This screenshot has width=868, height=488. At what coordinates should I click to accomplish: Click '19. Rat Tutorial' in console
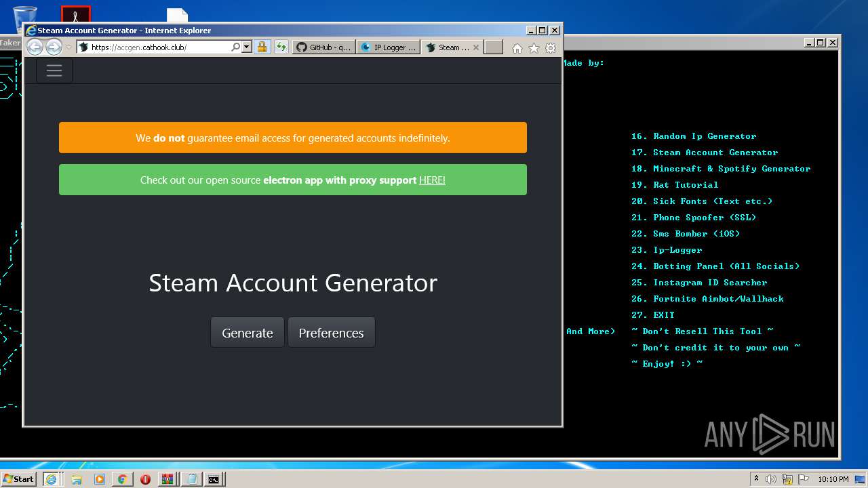pyautogui.click(x=675, y=185)
